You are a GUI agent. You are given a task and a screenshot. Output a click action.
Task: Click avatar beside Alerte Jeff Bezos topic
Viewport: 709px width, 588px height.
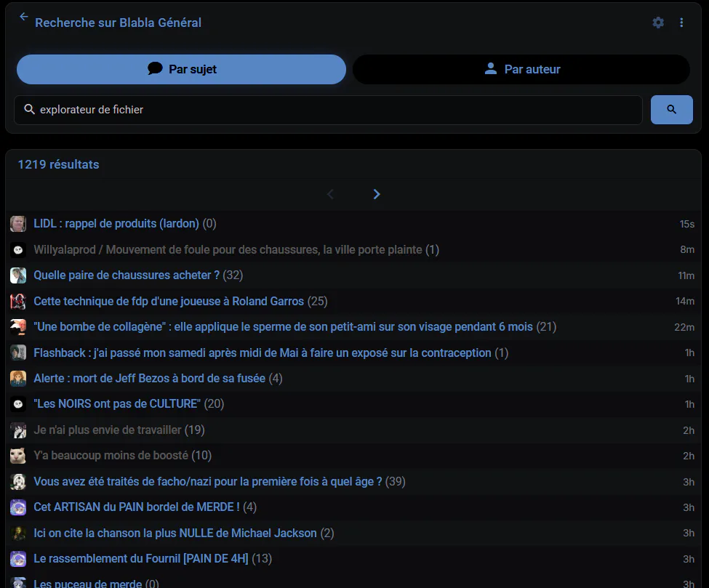[x=18, y=378]
